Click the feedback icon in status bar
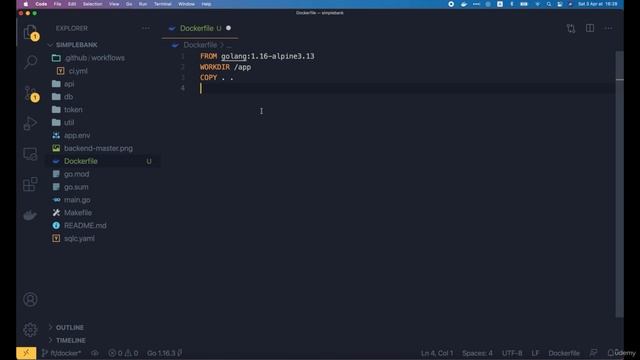This screenshot has width=640, height=360. point(593,353)
